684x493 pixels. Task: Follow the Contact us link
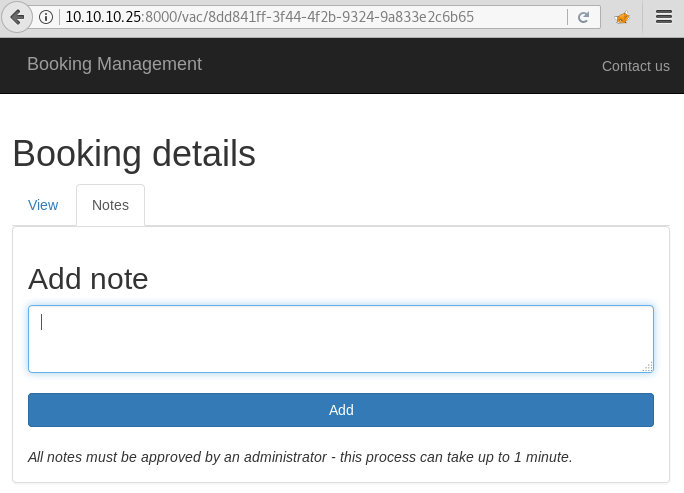point(635,66)
